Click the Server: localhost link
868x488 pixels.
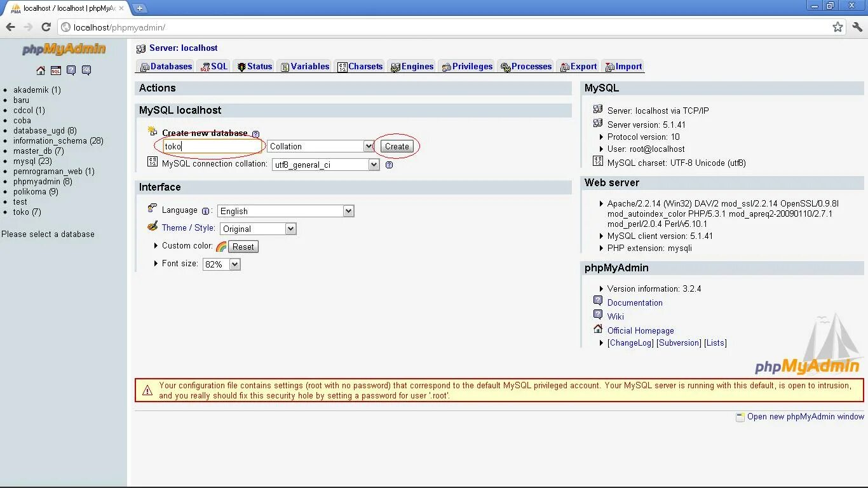pyautogui.click(x=183, y=48)
